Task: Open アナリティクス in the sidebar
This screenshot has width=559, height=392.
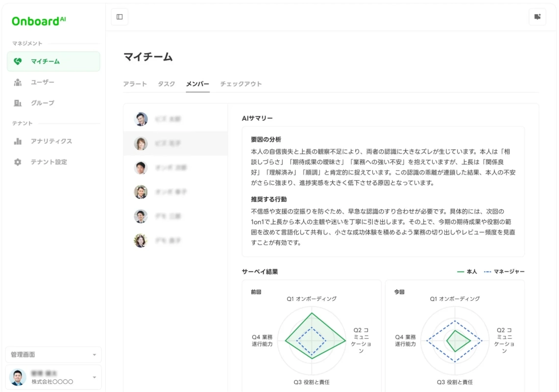Action: point(53,141)
